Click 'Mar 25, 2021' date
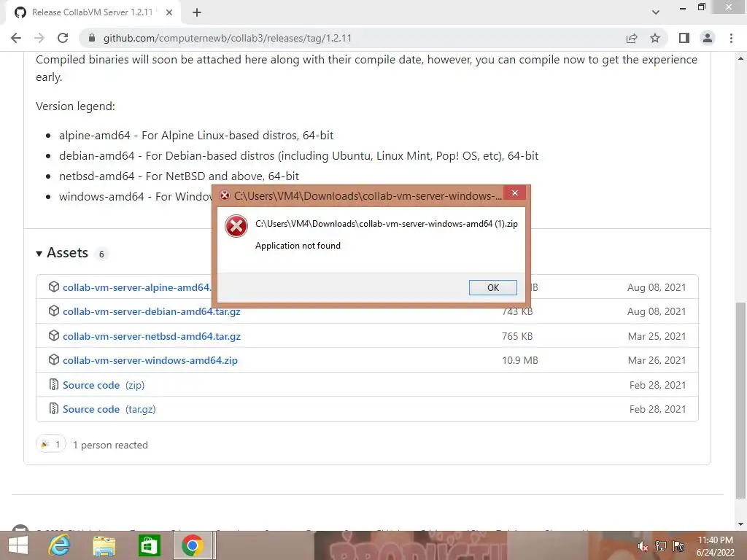The height and width of the screenshot is (560, 747). (x=657, y=336)
